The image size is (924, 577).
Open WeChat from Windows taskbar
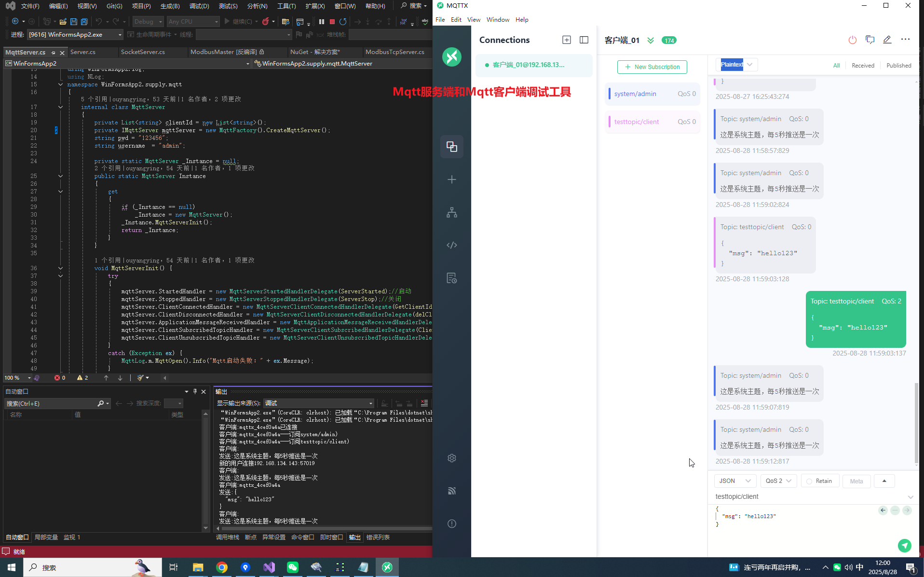[293, 567]
